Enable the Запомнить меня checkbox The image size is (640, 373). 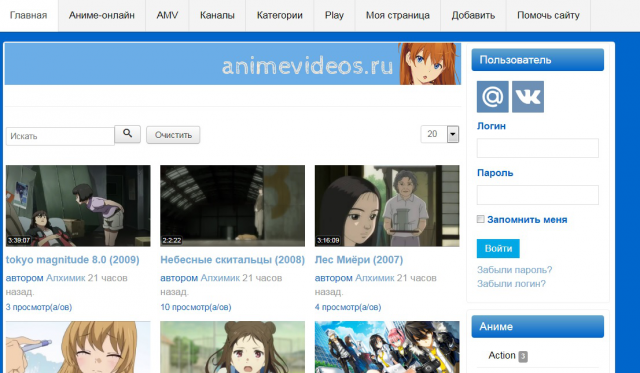[x=481, y=219]
